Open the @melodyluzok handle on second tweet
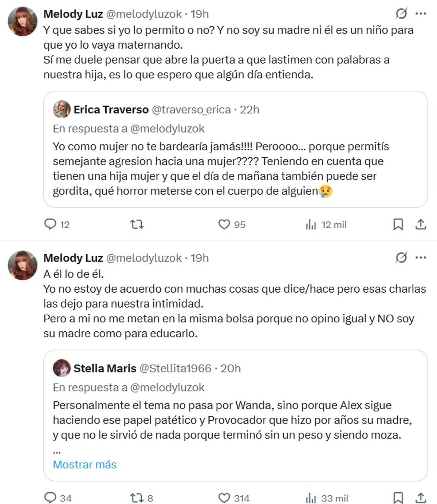Image resolution: width=437 pixels, height=504 pixels. click(144, 258)
